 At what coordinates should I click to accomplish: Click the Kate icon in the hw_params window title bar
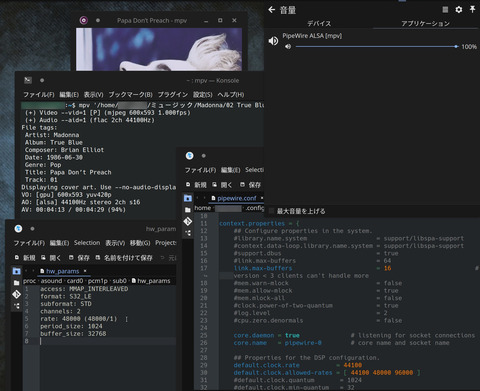point(18,229)
